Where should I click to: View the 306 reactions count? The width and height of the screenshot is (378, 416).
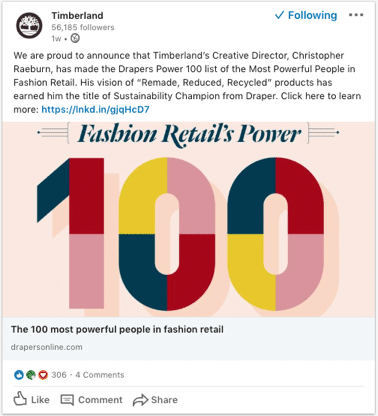[59, 375]
